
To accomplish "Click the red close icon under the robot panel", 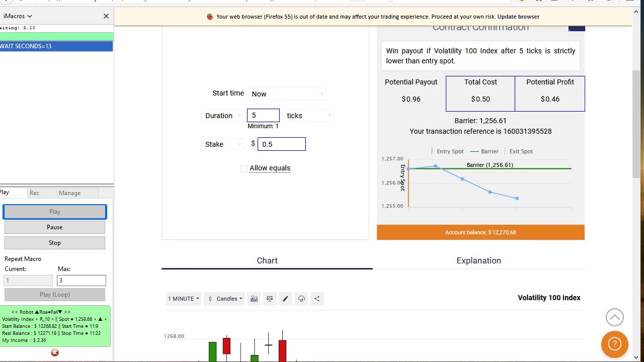I will 55,352.
